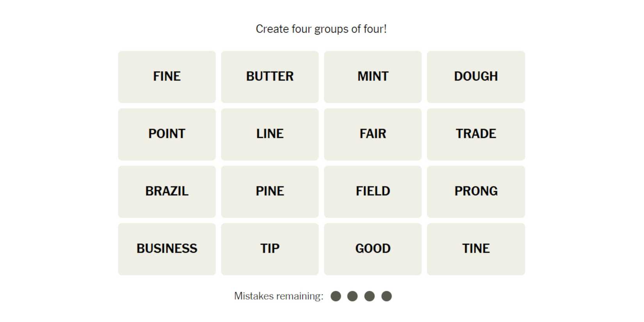Tap the TRADE tile
The height and width of the screenshot is (322, 644).
coord(476,134)
